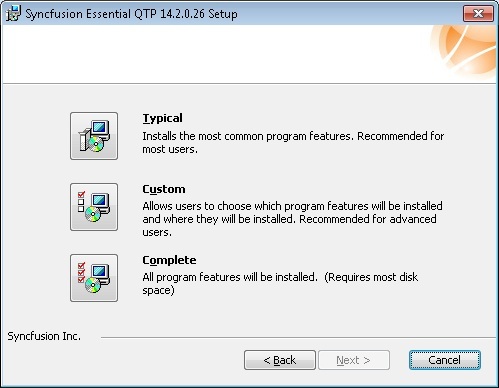Choose the Complete installation icon button
This screenshot has width=499, height=388.
(x=94, y=278)
